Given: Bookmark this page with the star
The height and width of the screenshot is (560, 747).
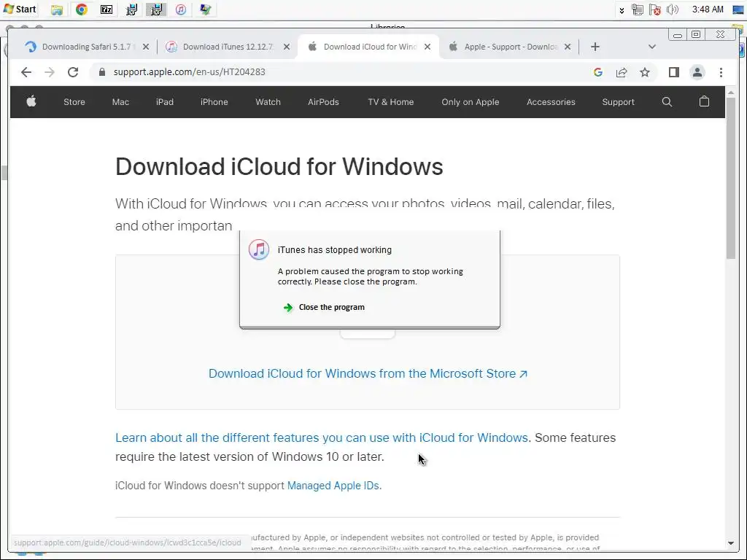Looking at the screenshot, I should [645, 72].
